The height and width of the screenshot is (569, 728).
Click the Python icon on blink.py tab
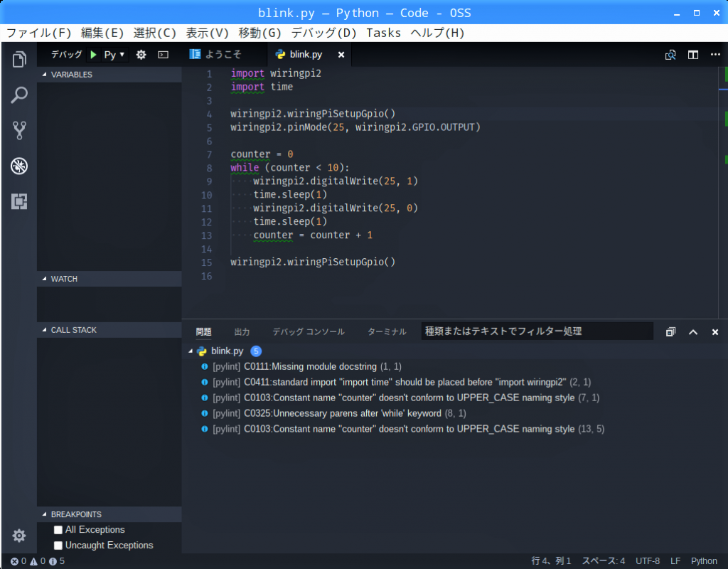tap(280, 54)
